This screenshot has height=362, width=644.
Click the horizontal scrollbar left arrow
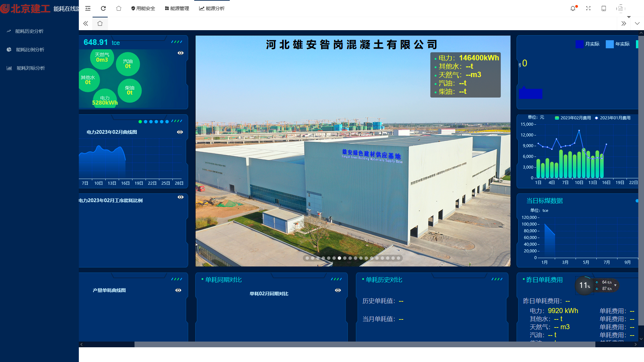(82, 344)
